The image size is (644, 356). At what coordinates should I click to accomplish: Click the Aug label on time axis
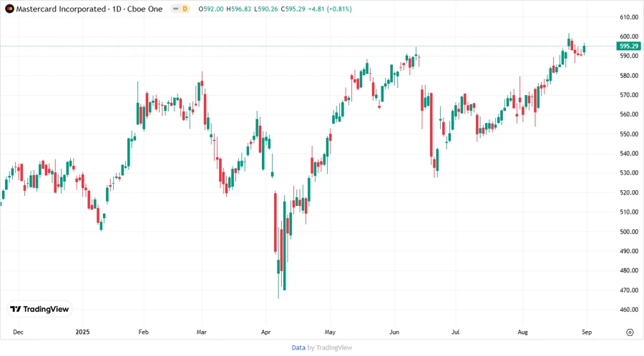[x=522, y=332]
